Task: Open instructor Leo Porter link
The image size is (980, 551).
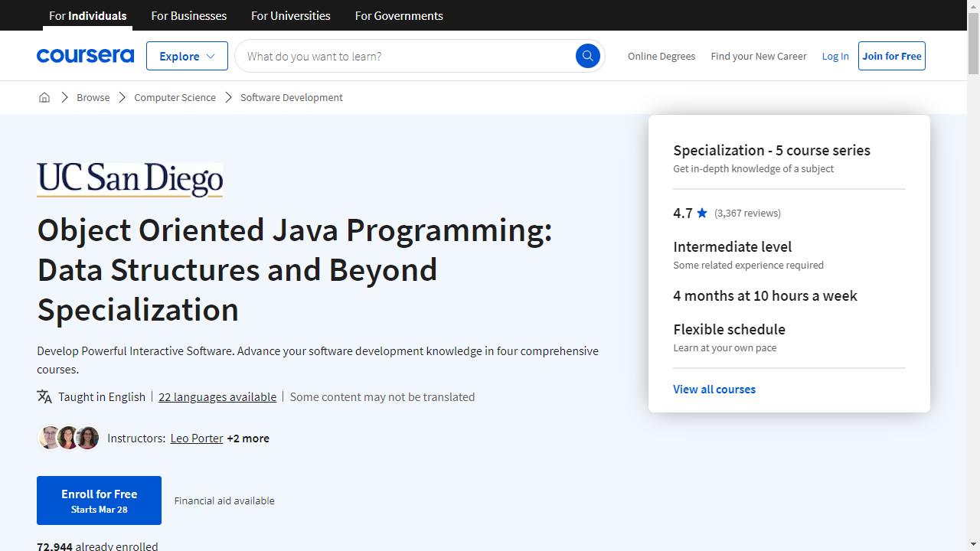Action: 197,438
